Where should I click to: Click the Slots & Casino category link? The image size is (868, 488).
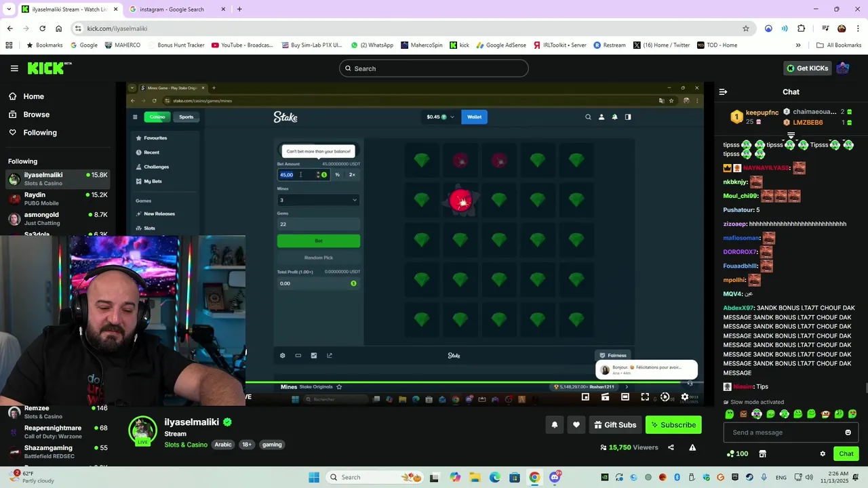[186, 445]
